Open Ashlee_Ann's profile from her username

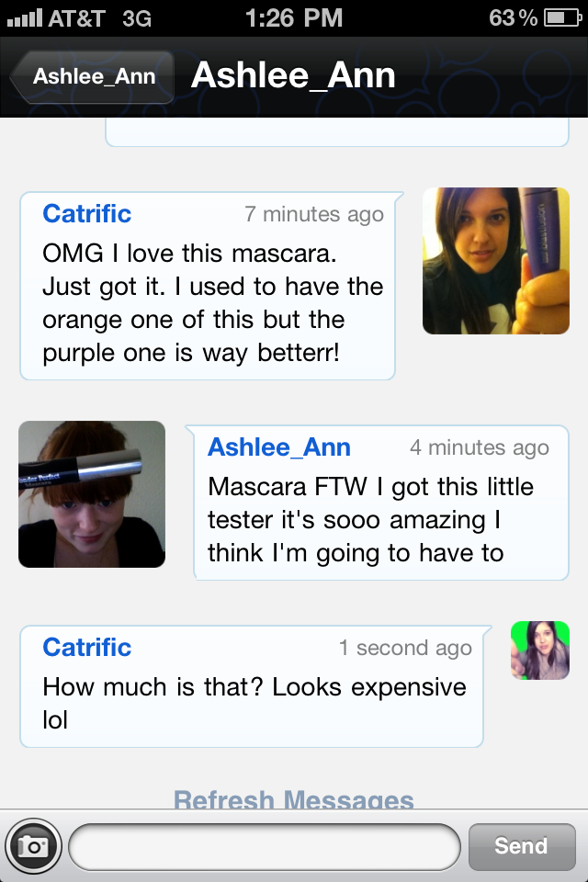pos(278,447)
